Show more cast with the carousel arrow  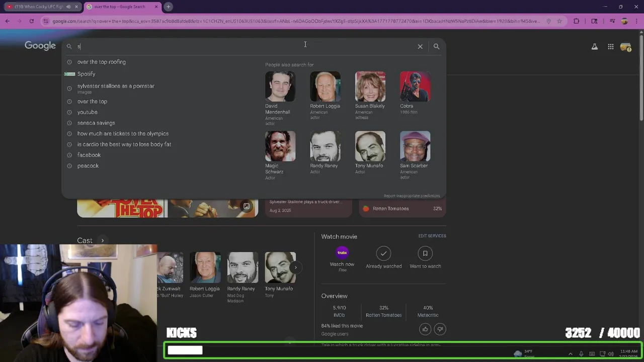pyautogui.click(x=296, y=267)
